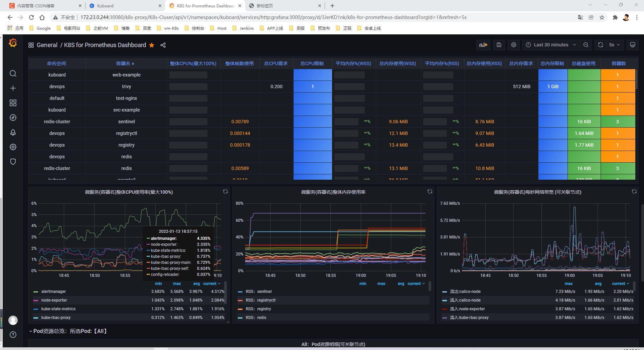This screenshot has height=350, width=644.
Task: Add a panel with the add-panel icon
Action: point(483,45)
